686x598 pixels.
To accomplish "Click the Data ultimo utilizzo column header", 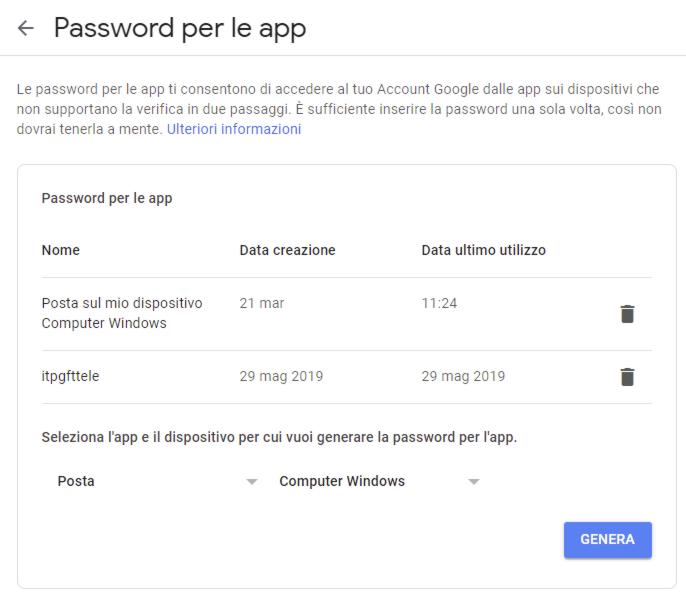I will click(x=483, y=250).
